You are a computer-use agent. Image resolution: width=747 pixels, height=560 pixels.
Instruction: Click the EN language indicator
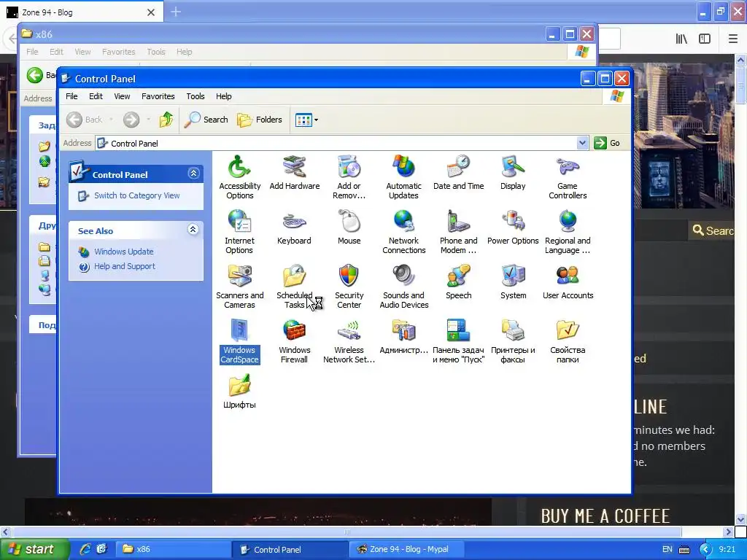[667, 549]
